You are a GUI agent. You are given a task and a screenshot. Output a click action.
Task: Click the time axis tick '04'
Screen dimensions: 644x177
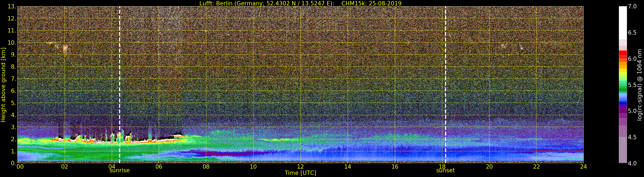[112, 166]
